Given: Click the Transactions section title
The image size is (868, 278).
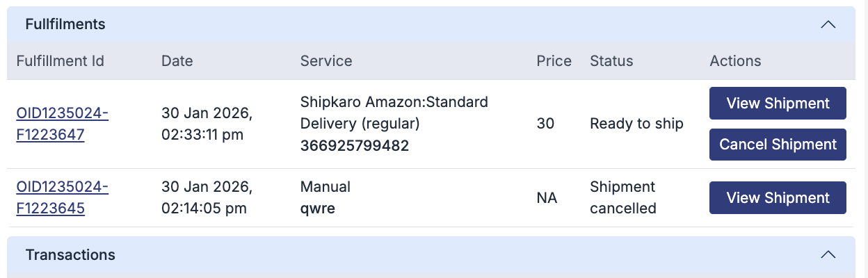Looking at the screenshot, I should click(70, 254).
